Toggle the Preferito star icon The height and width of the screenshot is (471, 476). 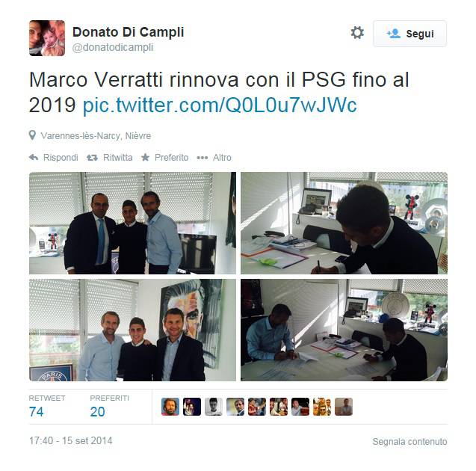click(x=146, y=157)
